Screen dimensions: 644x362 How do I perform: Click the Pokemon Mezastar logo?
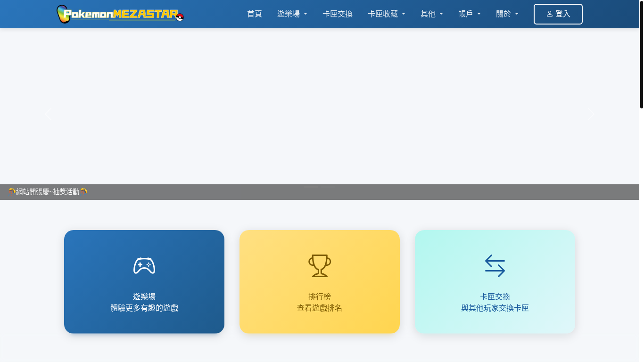[120, 14]
